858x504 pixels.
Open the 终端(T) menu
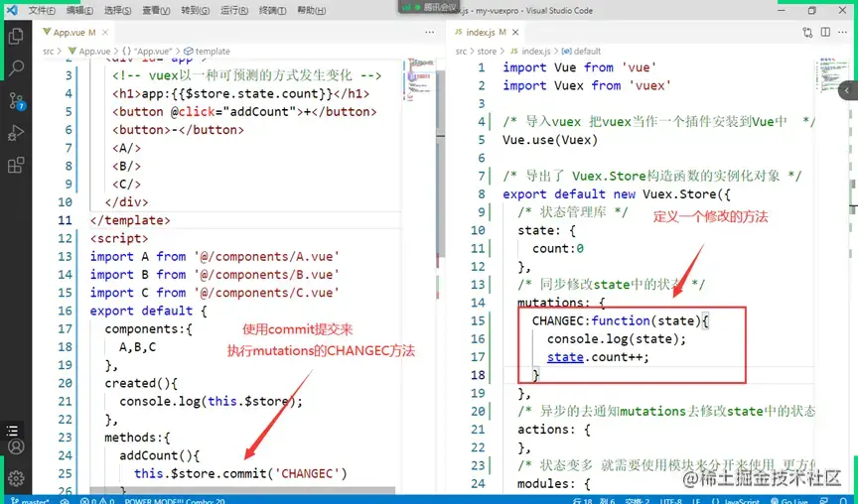click(272, 10)
